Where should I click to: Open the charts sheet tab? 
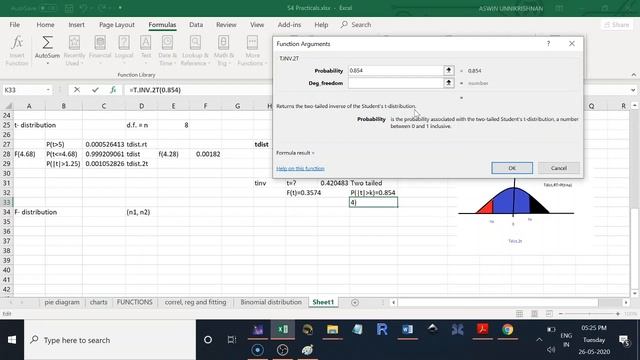pyautogui.click(x=98, y=302)
